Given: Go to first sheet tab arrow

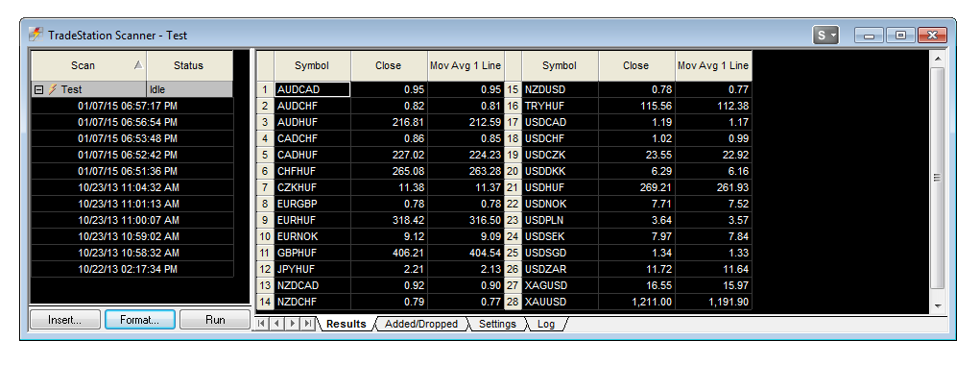Looking at the screenshot, I should pyautogui.click(x=262, y=324).
